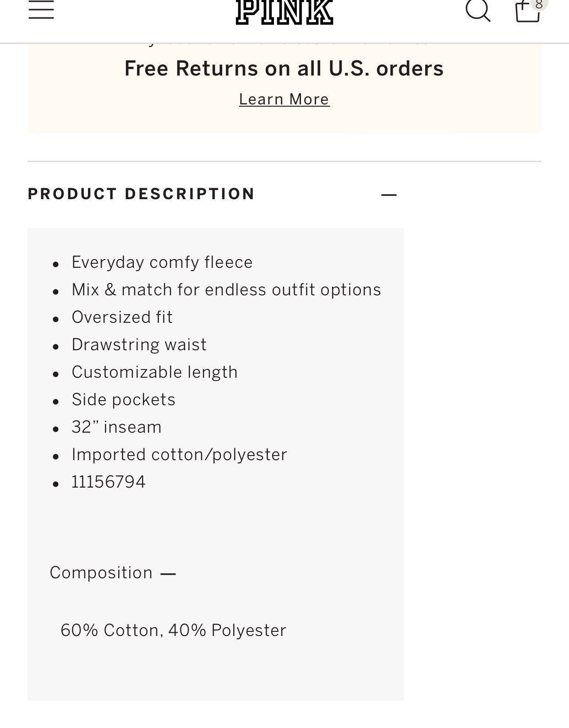Click the Imported cotton/polyester line
The height and width of the screenshot is (728, 569).
click(179, 455)
